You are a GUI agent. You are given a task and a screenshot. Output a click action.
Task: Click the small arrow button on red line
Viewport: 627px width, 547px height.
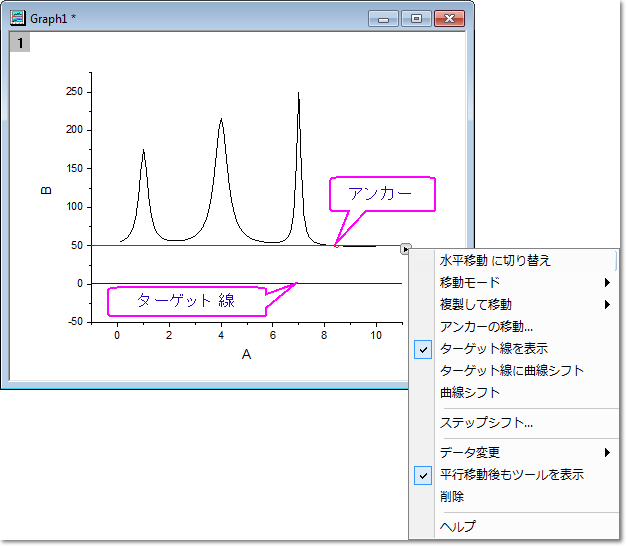pyautogui.click(x=405, y=250)
